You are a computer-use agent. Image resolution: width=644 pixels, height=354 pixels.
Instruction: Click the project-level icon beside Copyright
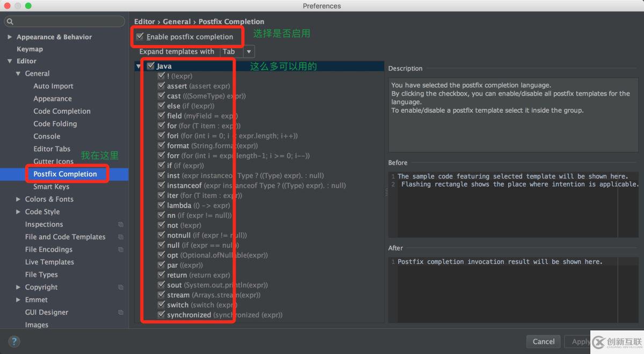pos(121,287)
